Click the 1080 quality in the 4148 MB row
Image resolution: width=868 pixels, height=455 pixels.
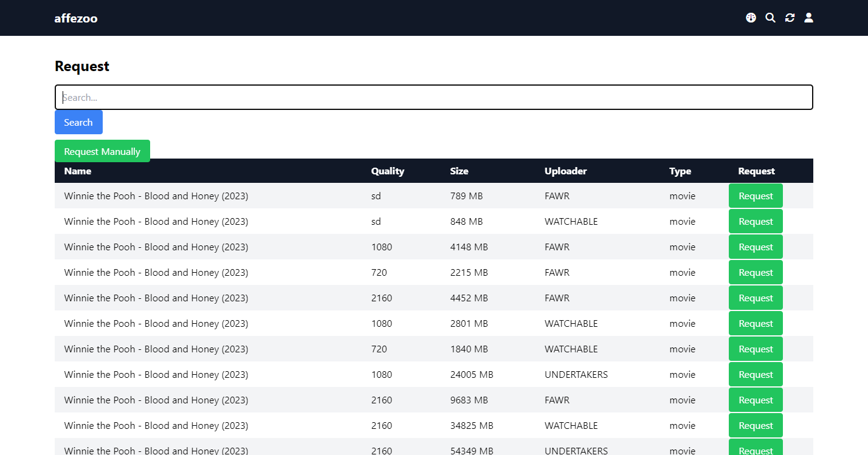pos(382,247)
